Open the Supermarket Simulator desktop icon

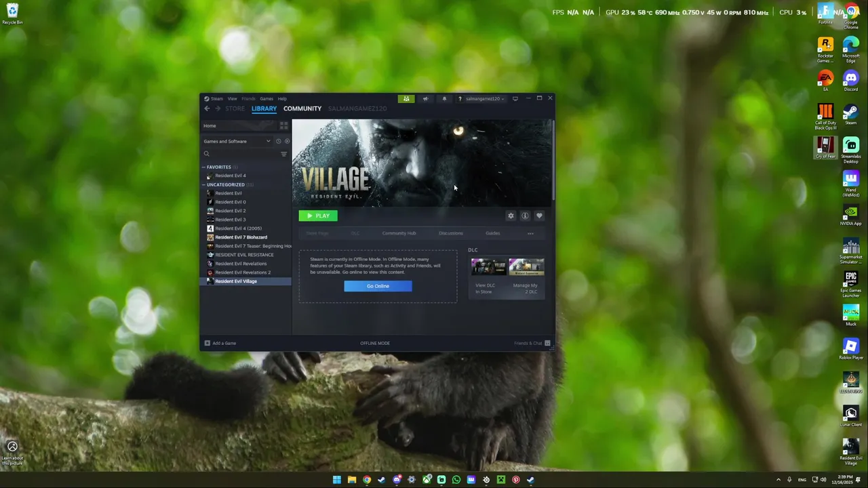coord(851,251)
